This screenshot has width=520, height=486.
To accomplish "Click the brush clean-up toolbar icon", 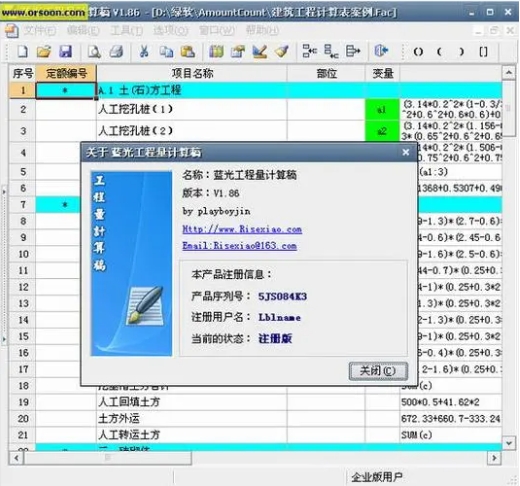I will pyautogui.click(x=282, y=52).
